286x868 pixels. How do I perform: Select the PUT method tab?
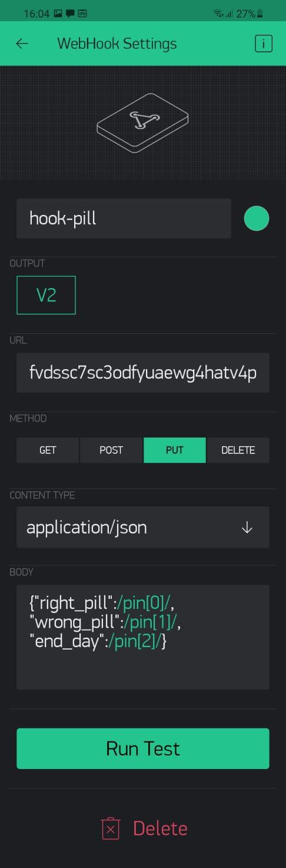(x=175, y=450)
